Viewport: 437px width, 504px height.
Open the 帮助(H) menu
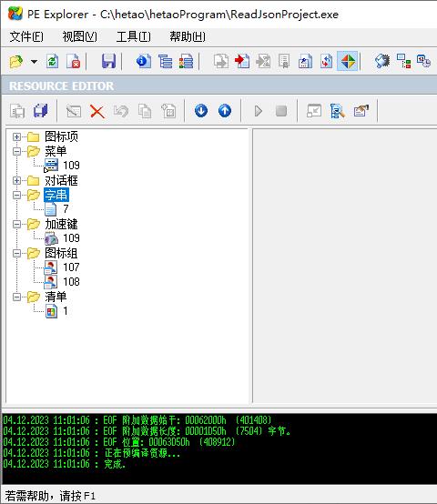(x=188, y=36)
